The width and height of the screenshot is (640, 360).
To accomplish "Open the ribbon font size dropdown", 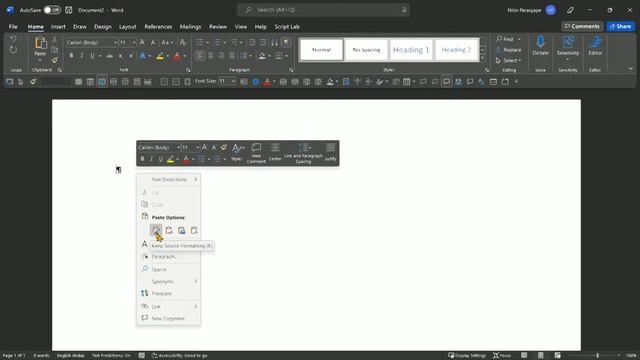I will 134,42.
